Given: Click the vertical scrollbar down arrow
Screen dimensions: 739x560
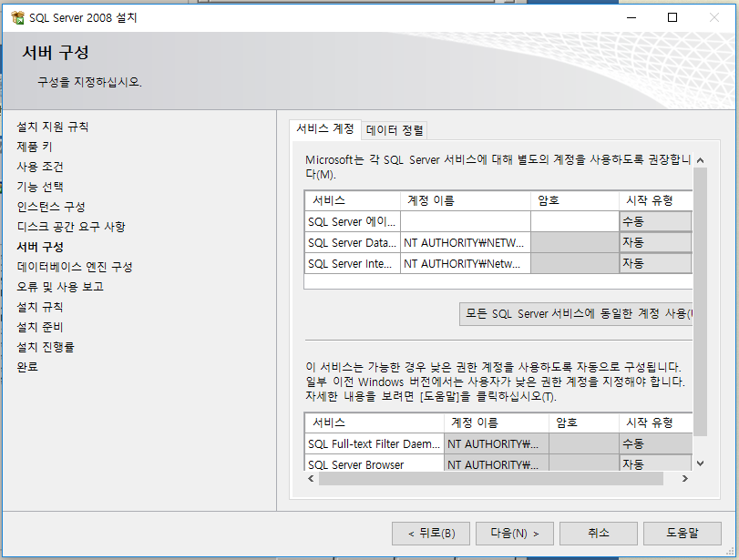Looking at the screenshot, I should click(700, 463).
